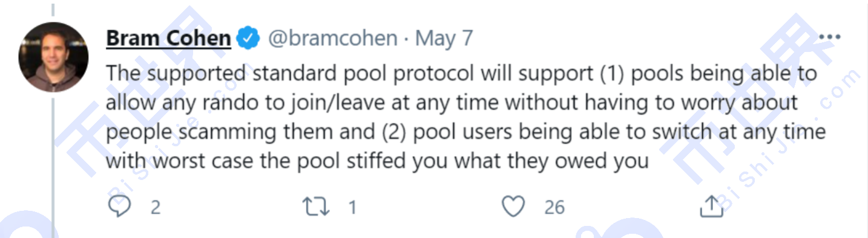
Task: Open Bram Cohen's profile picture
Action: 54,58
